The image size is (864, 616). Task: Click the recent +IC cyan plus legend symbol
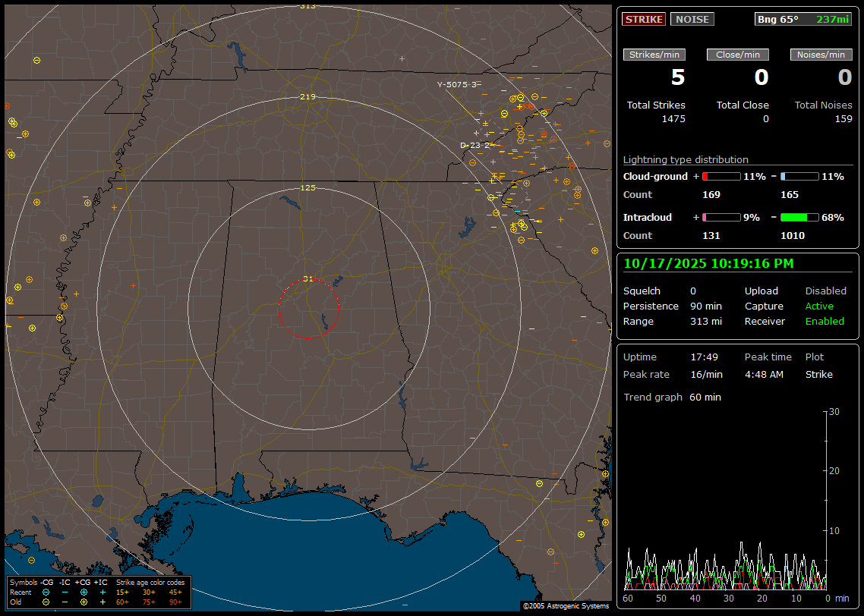click(102, 592)
